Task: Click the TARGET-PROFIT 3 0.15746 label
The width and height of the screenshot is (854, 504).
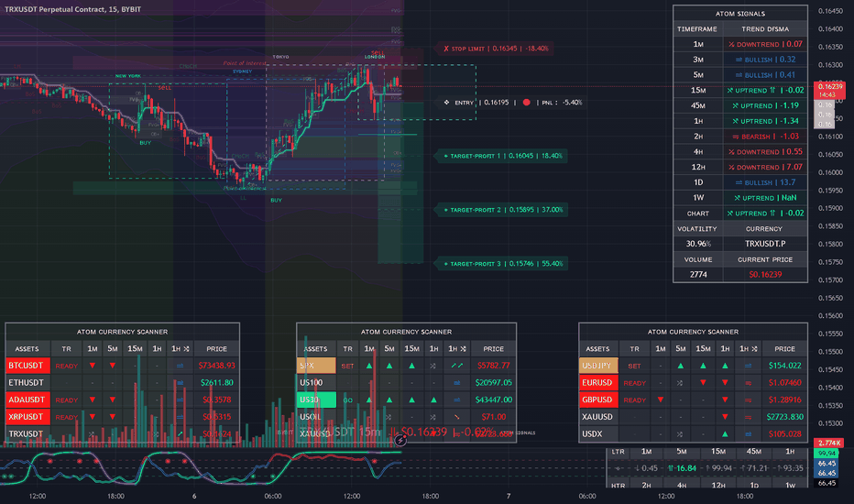Action: (x=501, y=264)
